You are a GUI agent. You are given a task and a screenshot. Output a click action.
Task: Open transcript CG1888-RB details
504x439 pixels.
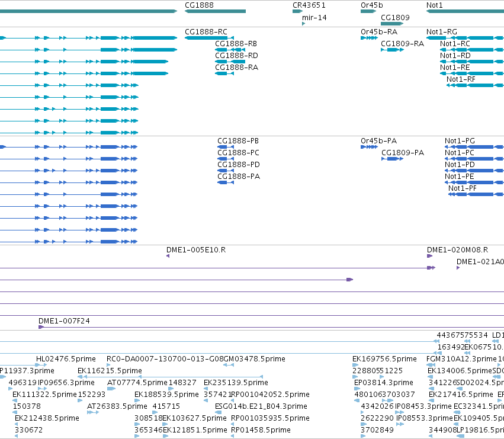tap(230, 50)
